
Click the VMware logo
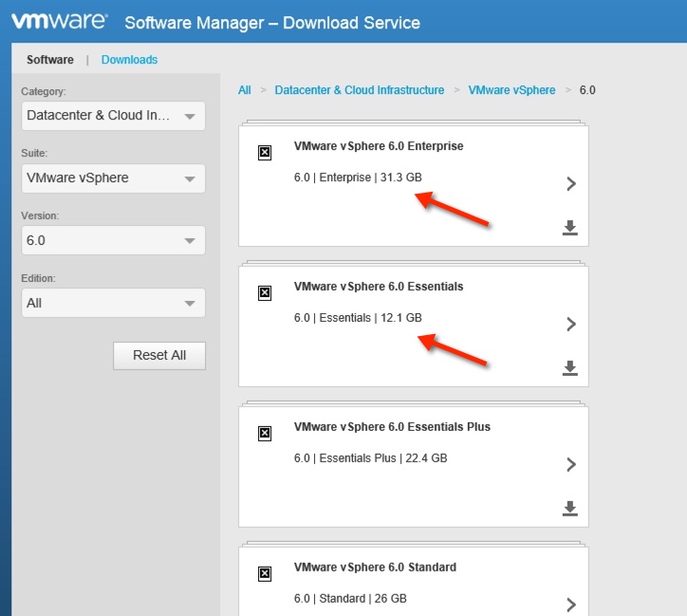pyautogui.click(x=59, y=22)
